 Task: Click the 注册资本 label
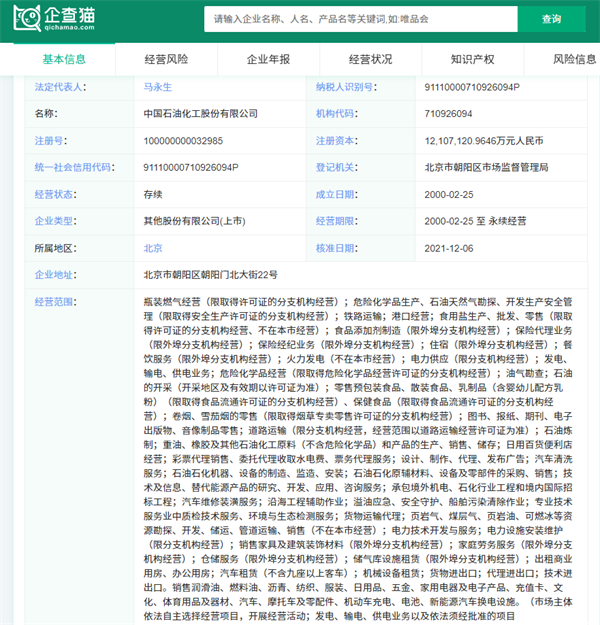click(x=335, y=141)
